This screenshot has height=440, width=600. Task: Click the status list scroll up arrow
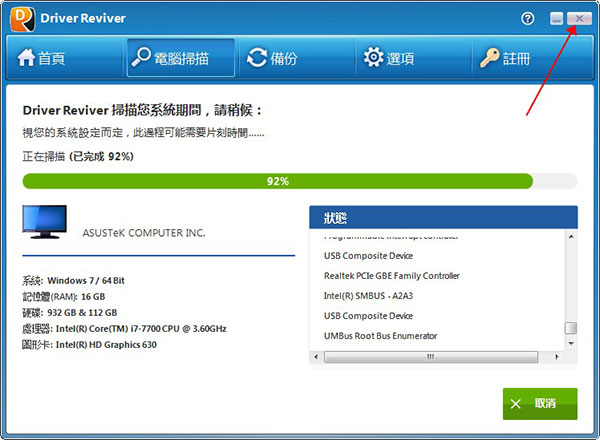pos(571,237)
